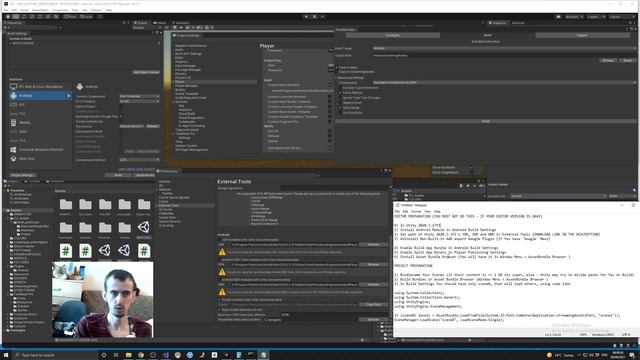Click Output Path field in AssetBundles

pos(504,55)
